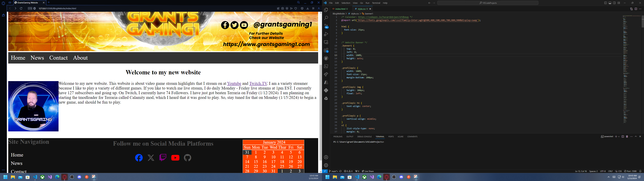Screen dimensions: 644x181
Task: Click the Twitch.TV hyperlink in the welcome paragraph
Action: (x=258, y=83)
